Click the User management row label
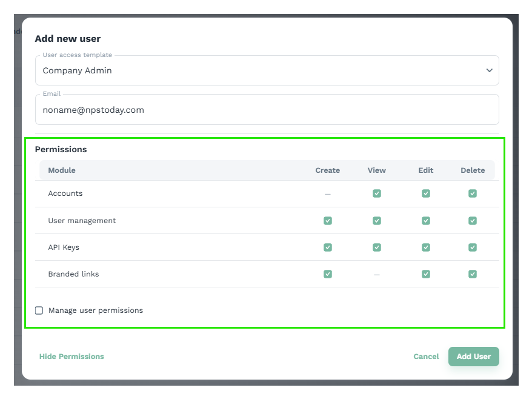 [x=82, y=221]
